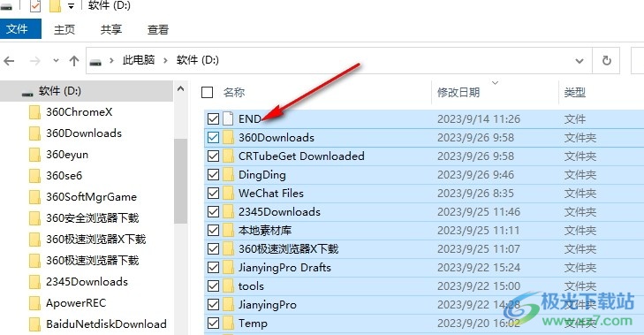
Task: Click the END file icon
Action: tap(228, 118)
